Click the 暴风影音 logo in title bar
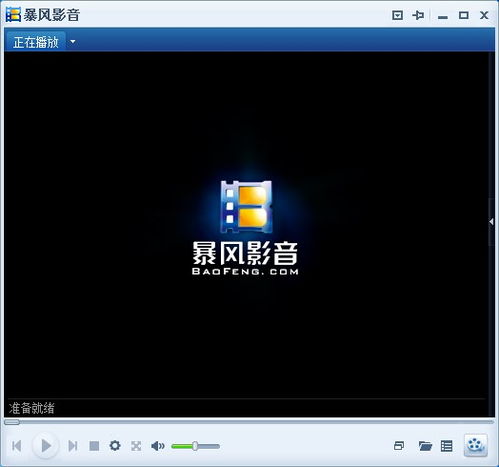 coord(43,15)
